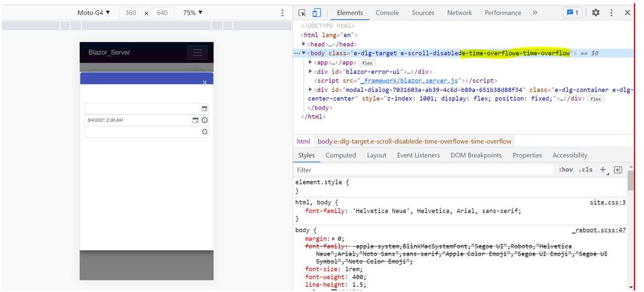Expand the modal-dialog div node

(x=310, y=89)
